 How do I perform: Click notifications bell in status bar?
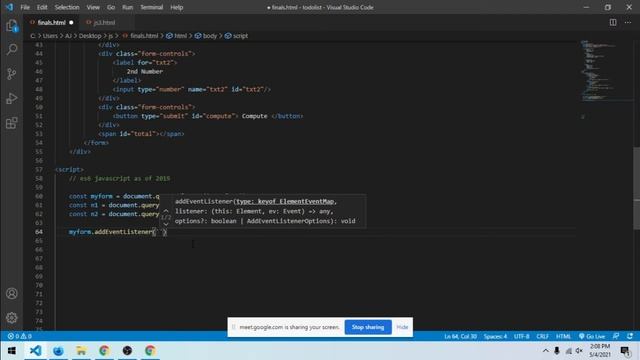630,336
